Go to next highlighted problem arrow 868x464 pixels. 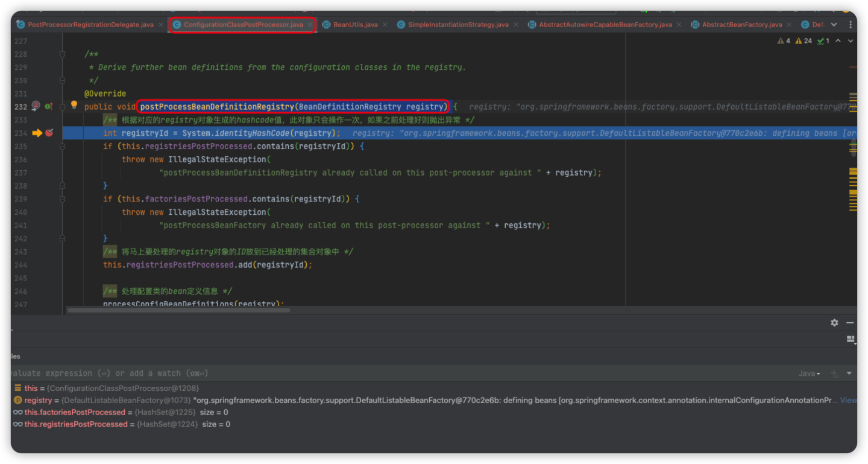point(851,41)
